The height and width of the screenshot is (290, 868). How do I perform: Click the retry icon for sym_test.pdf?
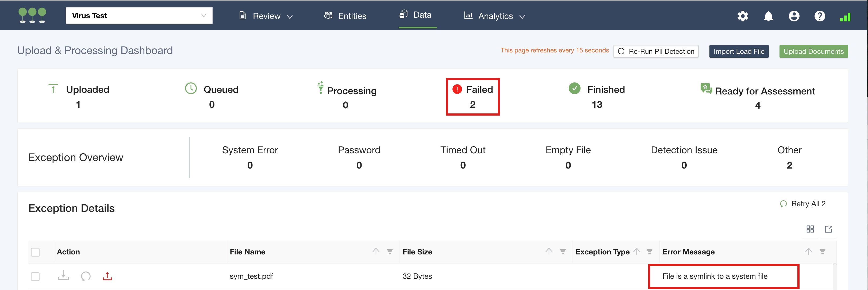[x=86, y=276]
